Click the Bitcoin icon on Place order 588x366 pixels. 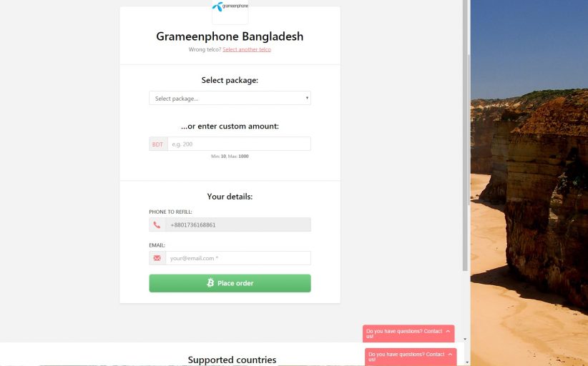coord(210,283)
